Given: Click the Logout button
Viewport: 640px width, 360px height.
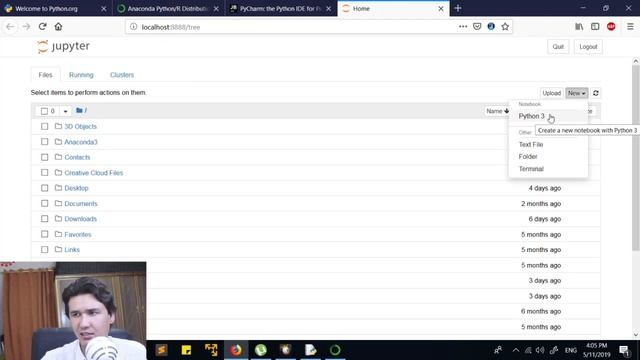Looking at the screenshot, I should click(x=588, y=47).
